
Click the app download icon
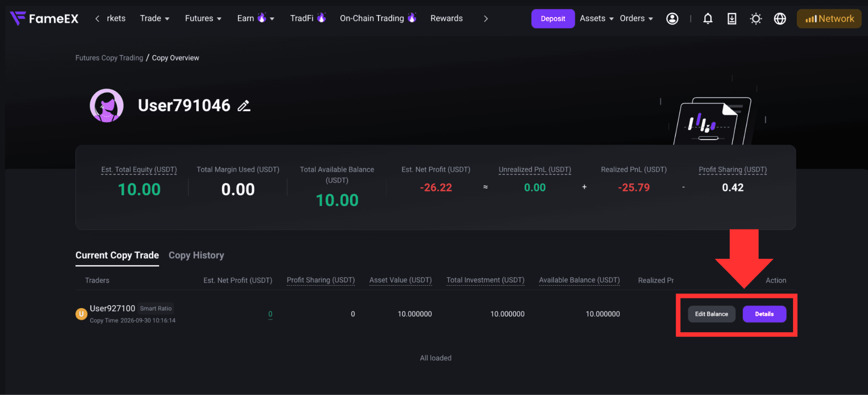coord(732,19)
